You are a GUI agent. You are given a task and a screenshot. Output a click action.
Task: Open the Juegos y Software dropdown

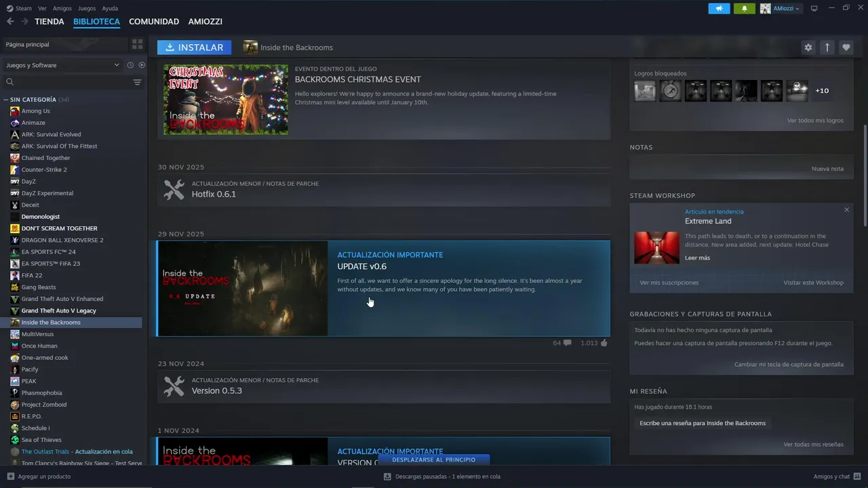coord(62,65)
